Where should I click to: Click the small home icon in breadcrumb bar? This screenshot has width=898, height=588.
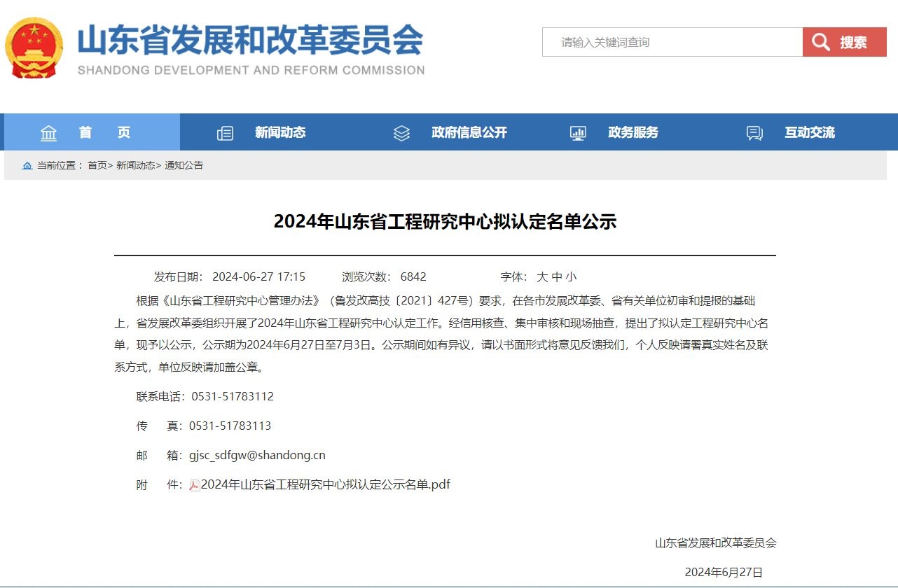(x=27, y=165)
